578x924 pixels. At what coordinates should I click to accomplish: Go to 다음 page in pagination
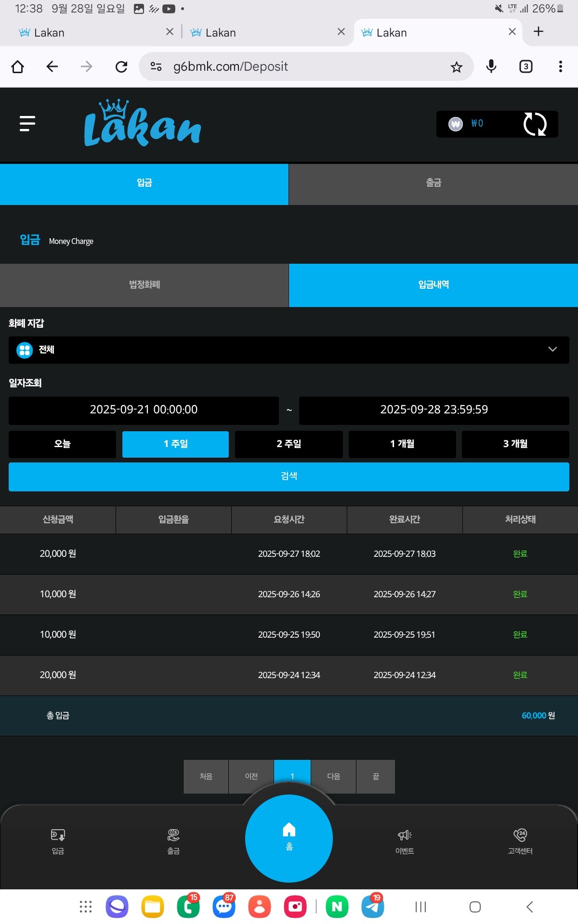[x=333, y=776]
